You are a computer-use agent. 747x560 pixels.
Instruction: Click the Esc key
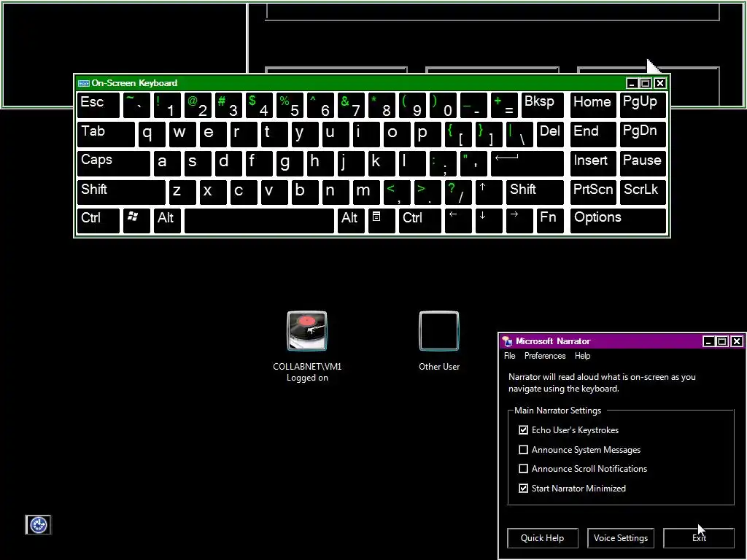[x=98, y=105]
